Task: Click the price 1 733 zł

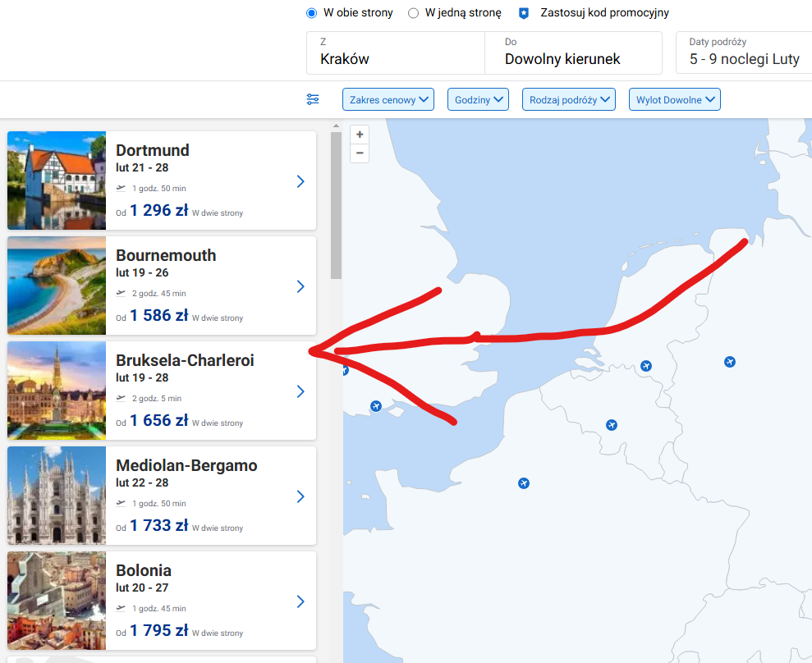Action: click(x=159, y=526)
